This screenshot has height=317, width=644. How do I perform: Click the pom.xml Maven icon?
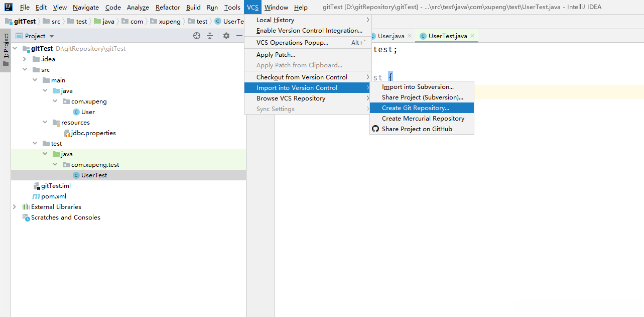pos(36,196)
